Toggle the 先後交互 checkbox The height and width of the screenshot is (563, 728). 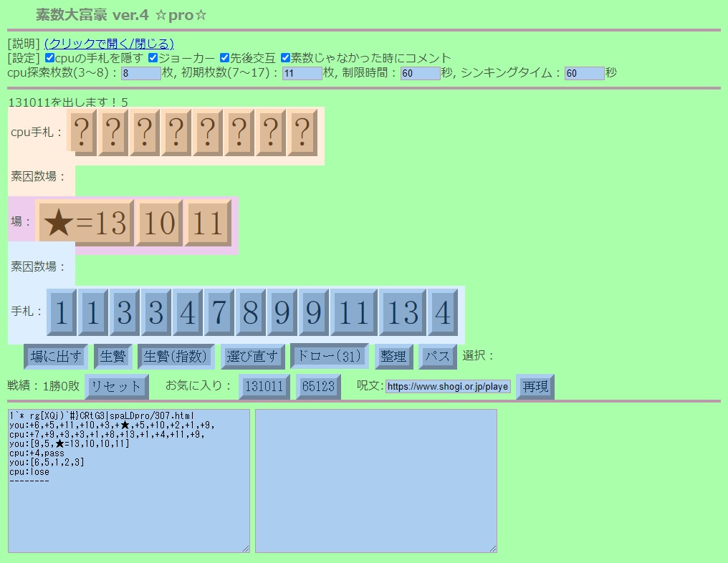pos(224,58)
